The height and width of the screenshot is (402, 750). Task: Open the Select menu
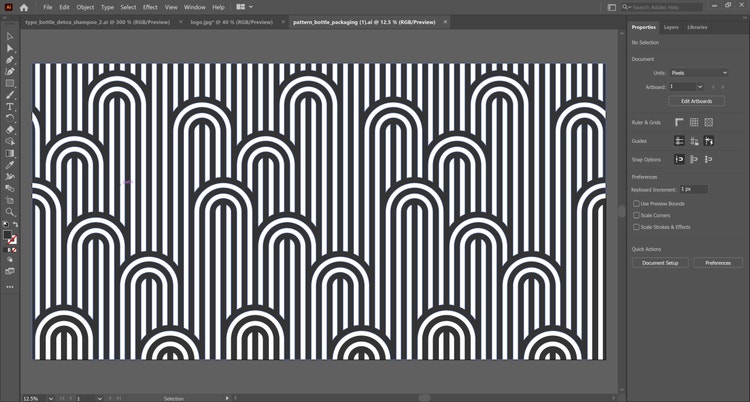pos(128,7)
